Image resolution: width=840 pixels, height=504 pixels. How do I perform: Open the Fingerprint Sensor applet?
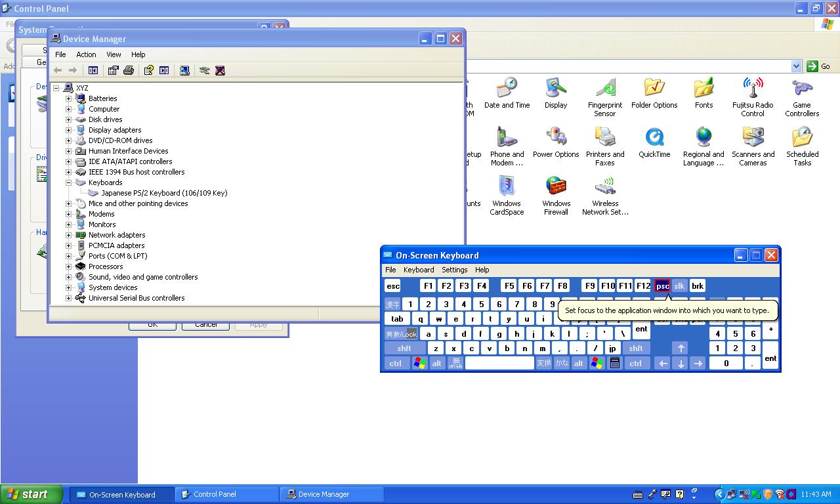(x=605, y=97)
